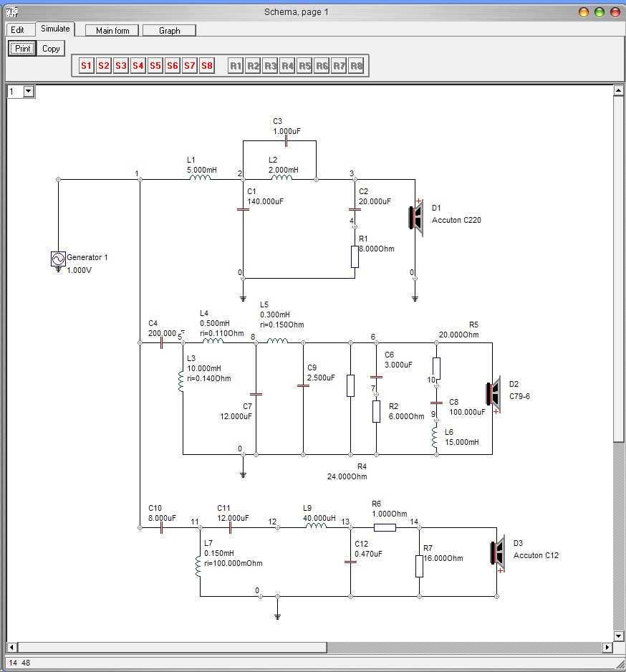The width and height of the screenshot is (626, 672).
Task: Select the R4 24.000Ohm resistor symbol
Action: [x=350, y=385]
